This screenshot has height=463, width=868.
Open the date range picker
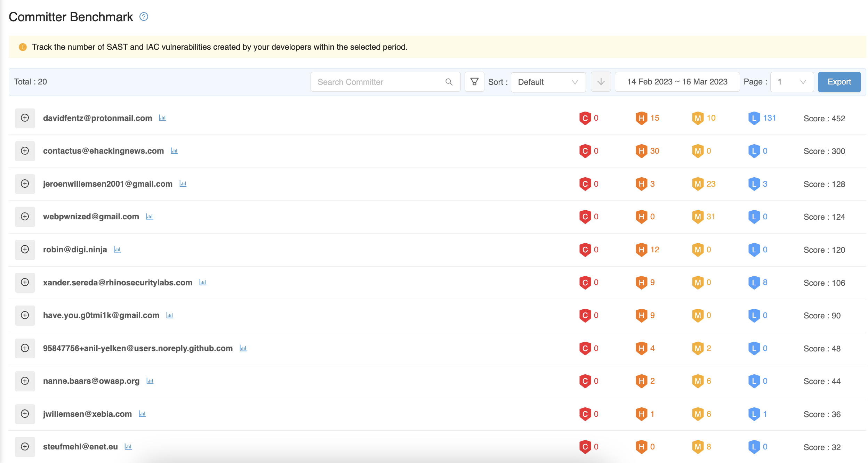(677, 82)
